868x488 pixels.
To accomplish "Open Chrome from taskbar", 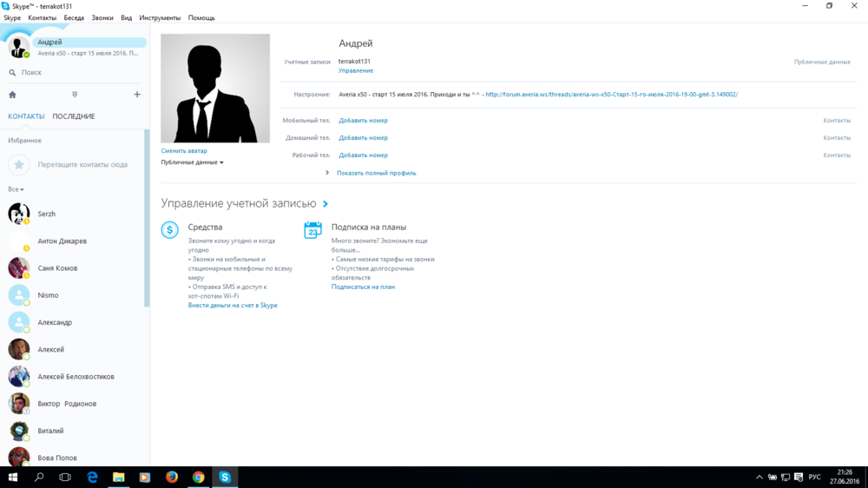I will coord(198,477).
